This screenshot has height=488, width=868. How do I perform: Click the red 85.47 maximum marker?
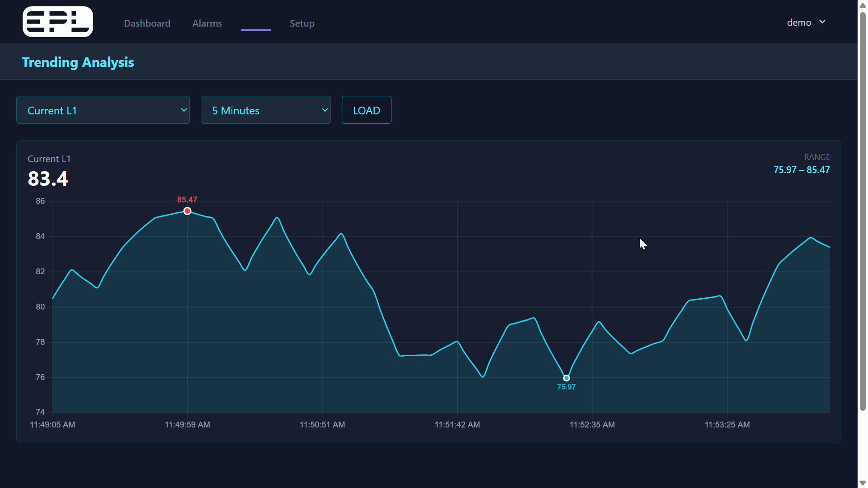pyautogui.click(x=187, y=211)
